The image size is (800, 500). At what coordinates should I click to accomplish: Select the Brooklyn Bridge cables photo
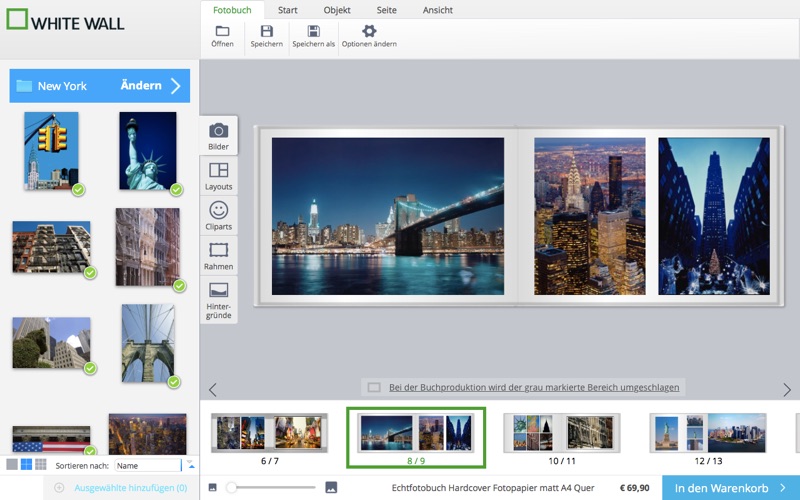(x=148, y=343)
